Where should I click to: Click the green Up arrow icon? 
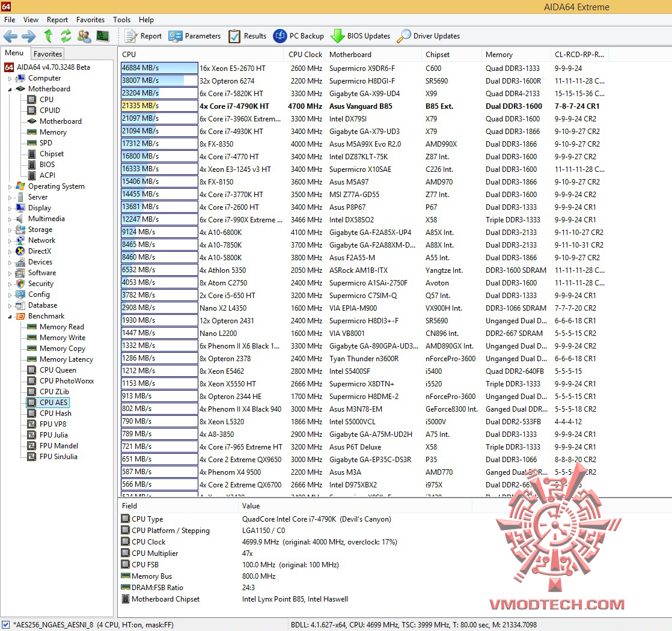(x=48, y=36)
